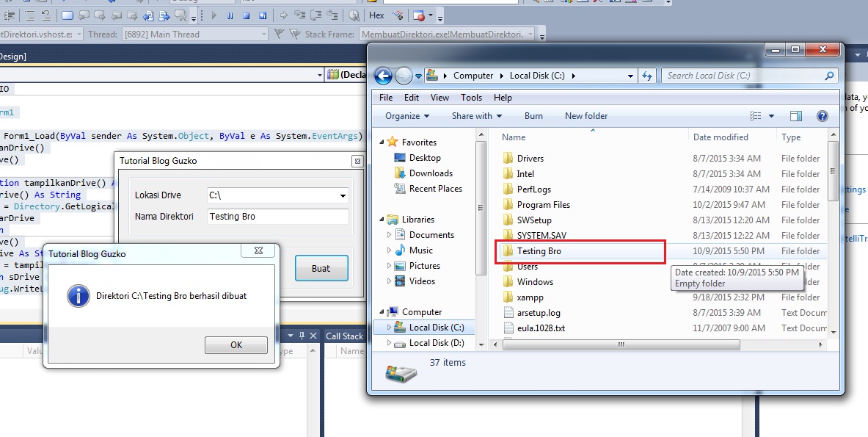This screenshot has height=437, width=868.
Task: Click the Explorer Forward arrow button
Action: click(404, 76)
